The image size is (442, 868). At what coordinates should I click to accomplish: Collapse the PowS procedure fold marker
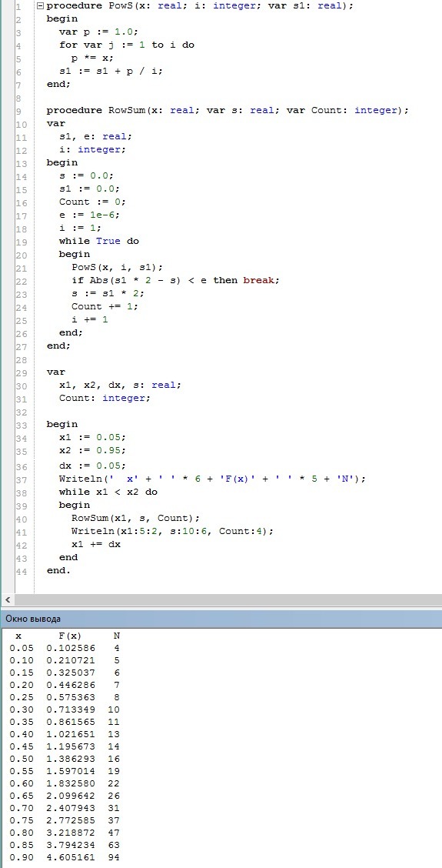point(39,7)
